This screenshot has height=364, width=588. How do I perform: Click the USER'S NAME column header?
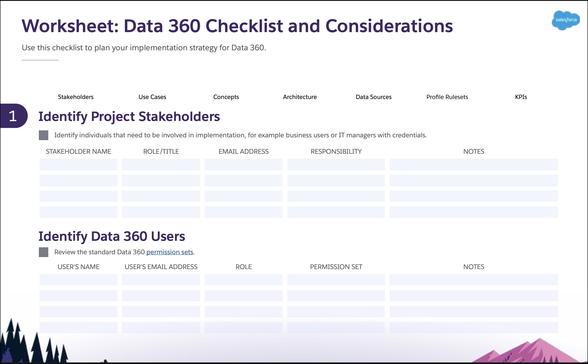pos(79,267)
